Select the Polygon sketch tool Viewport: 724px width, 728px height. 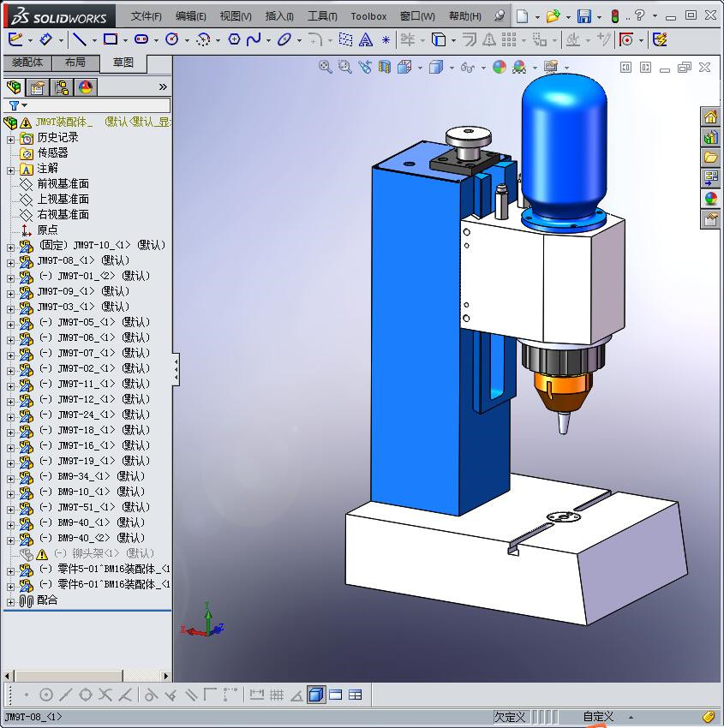(x=234, y=39)
